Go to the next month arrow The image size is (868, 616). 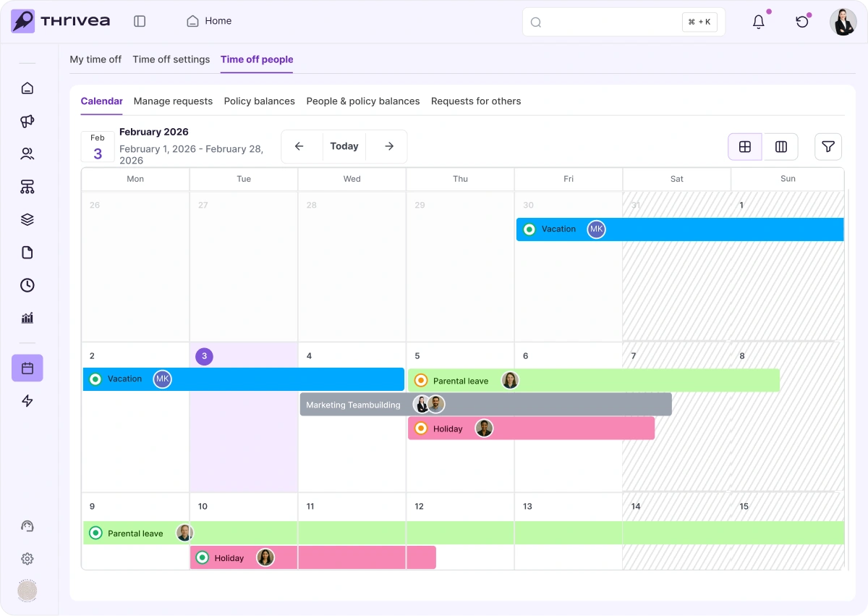pos(389,146)
